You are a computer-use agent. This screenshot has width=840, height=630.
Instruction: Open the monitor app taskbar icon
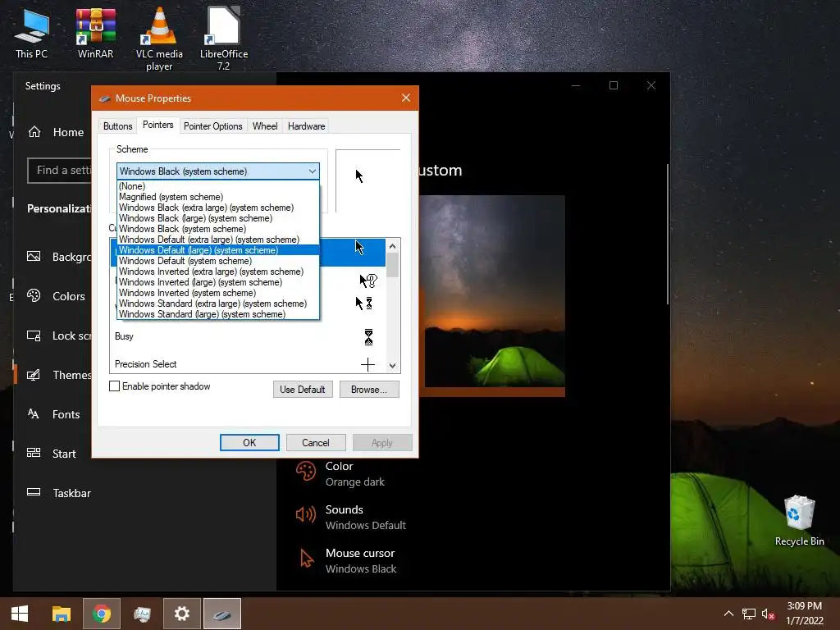click(x=142, y=614)
